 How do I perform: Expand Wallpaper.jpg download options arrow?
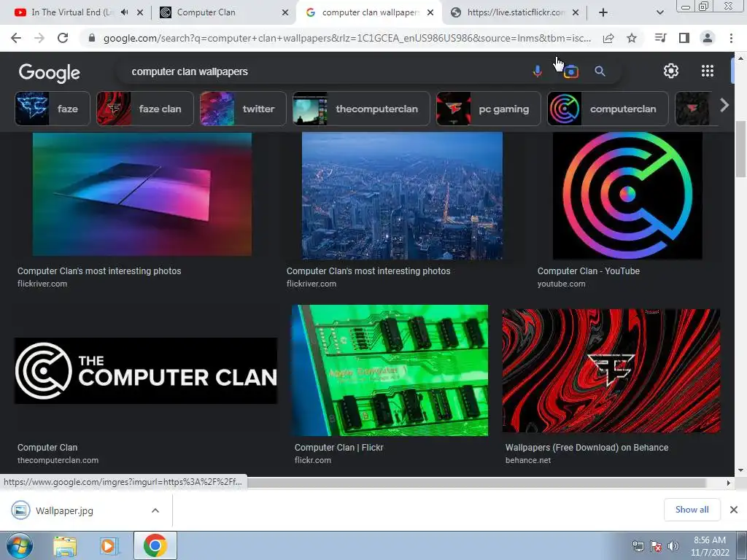pyautogui.click(x=155, y=510)
